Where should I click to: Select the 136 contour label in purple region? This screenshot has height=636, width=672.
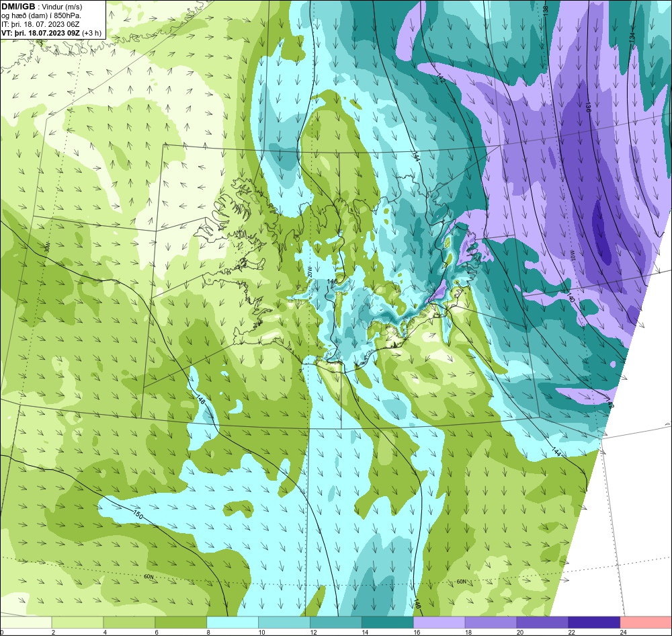[588, 108]
